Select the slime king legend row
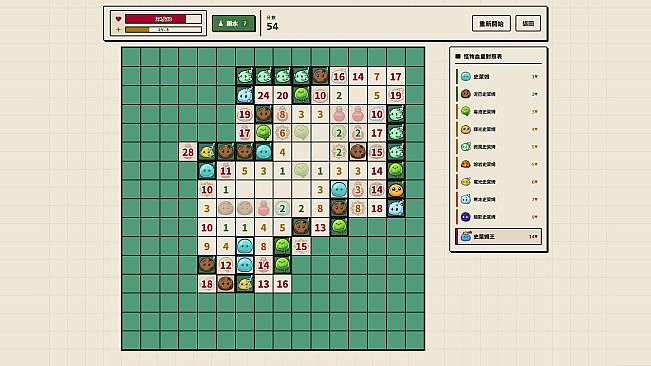 tap(499, 237)
